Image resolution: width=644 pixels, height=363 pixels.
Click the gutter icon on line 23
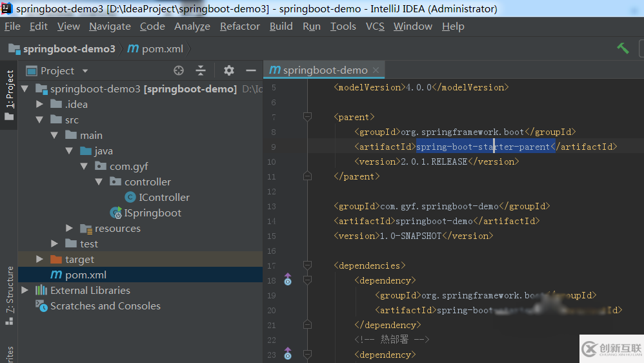click(x=288, y=354)
